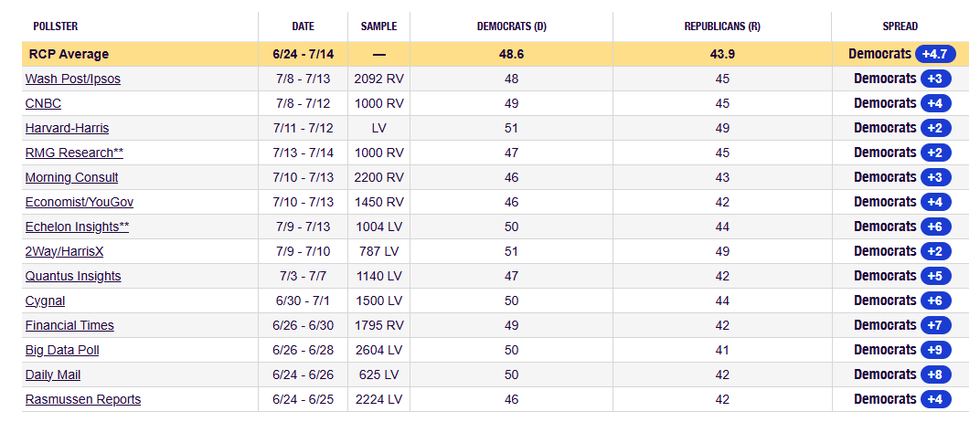Click the 6/26 - 6/28 date cell

pos(304,350)
